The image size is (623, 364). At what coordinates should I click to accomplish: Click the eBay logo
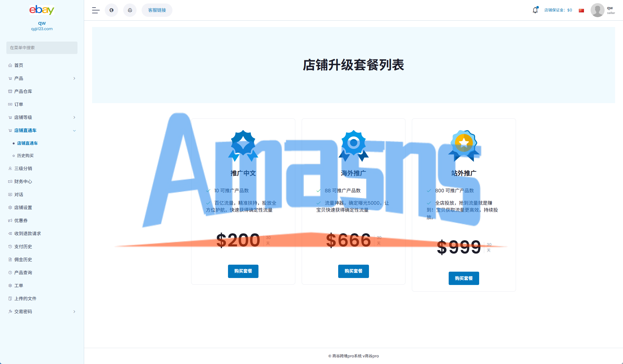coord(42,10)
